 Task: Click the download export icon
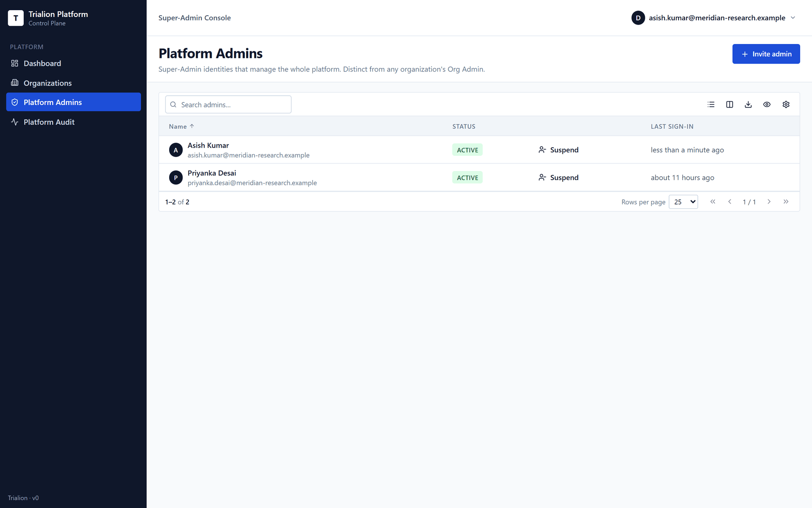[748, 105]
